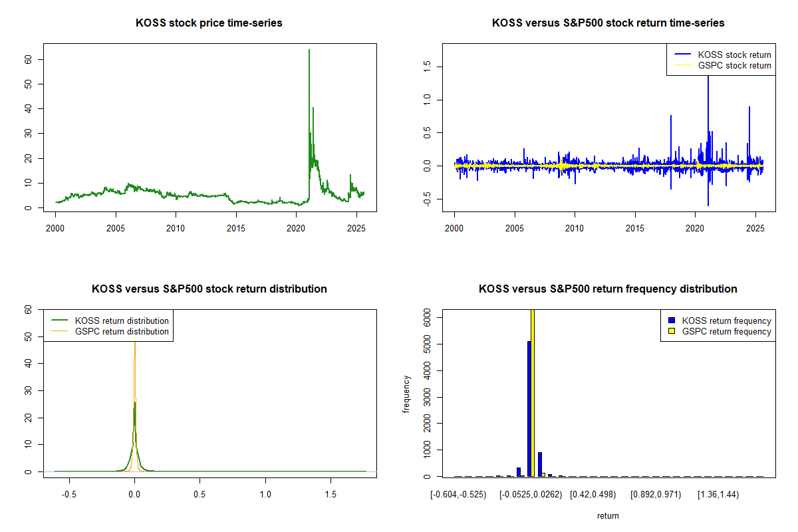Click the blue KOSS return frequency legend swatch
Image resolution: width=798 pixels, height=532 pixels.
(x=672, y=321)
